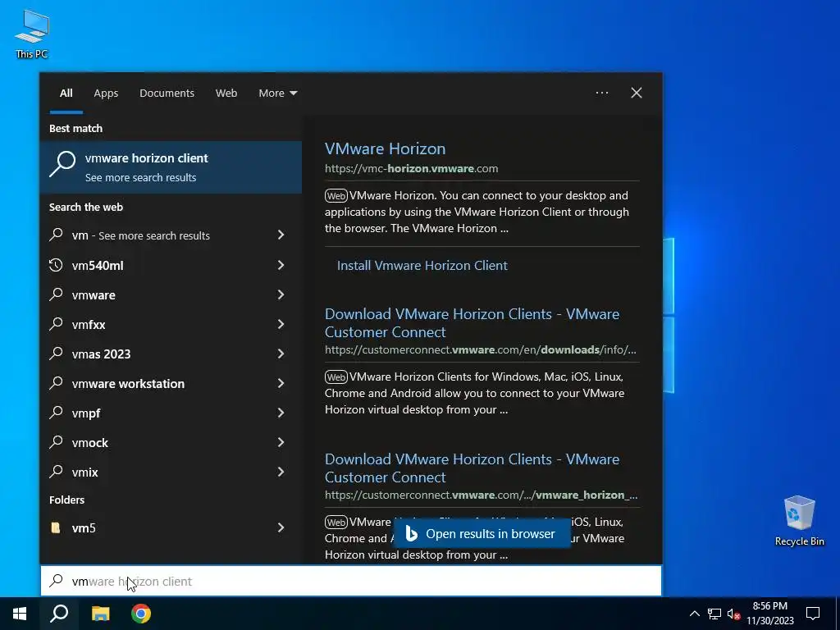Click the history icon beside vm540ml

[56, 265]
